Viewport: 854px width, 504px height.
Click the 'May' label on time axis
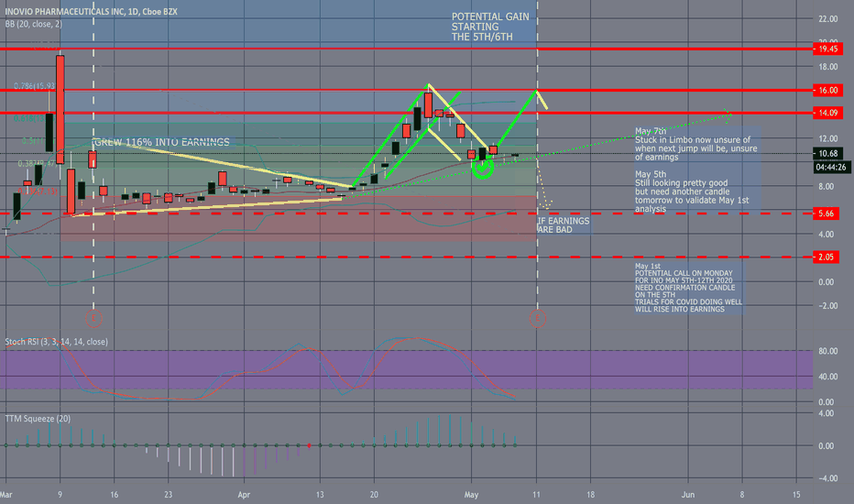click(x=471, y=495)
